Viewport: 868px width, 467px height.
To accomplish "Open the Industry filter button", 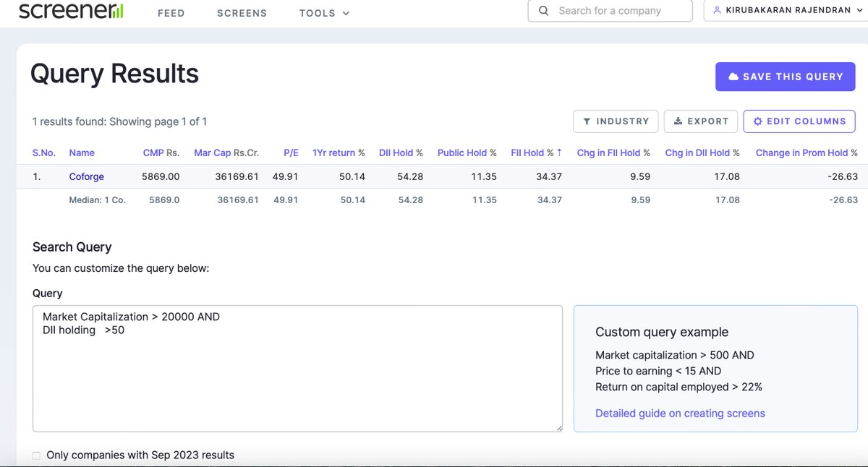I will [616, 121].
